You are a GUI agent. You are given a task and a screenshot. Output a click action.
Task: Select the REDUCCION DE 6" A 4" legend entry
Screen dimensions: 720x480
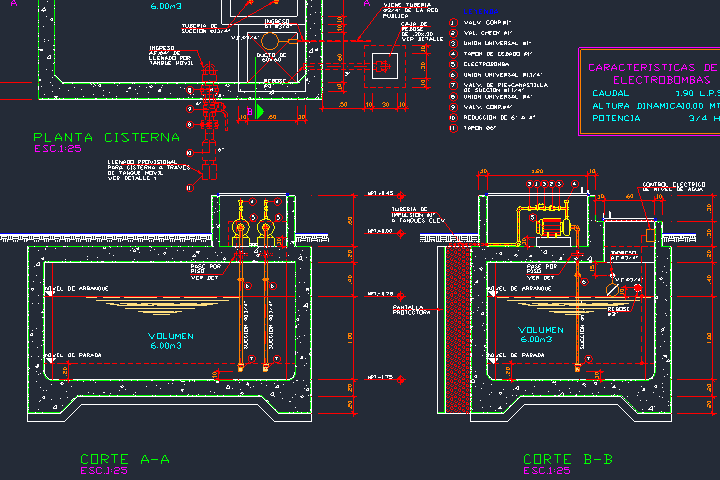tap(500, 118)
